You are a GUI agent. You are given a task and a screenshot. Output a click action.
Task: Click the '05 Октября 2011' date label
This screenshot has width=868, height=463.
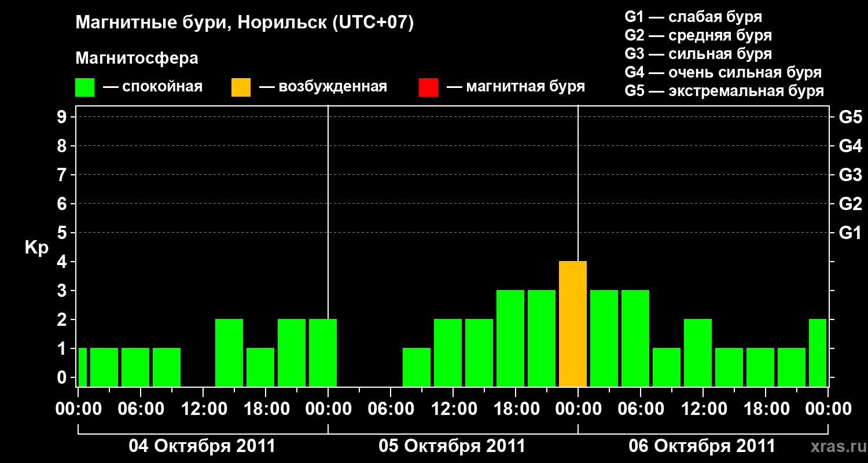click(x=452, y=446)
